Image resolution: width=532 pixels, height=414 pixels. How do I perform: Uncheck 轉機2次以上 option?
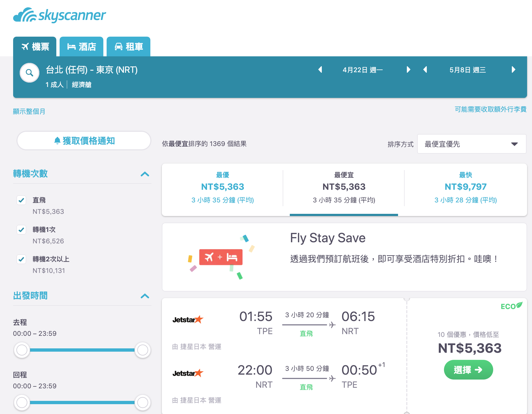tap(22, 259)
